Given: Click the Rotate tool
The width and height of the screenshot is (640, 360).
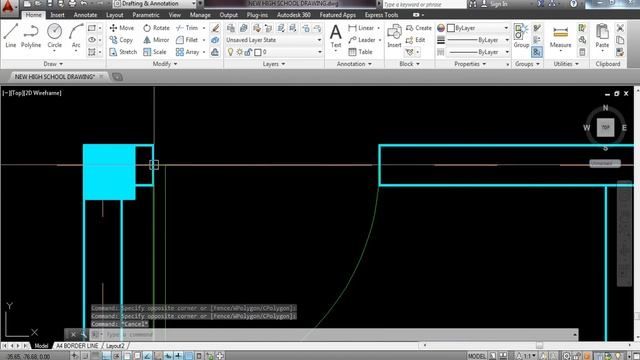Looking at the screenshot, I should coord(156,28).
